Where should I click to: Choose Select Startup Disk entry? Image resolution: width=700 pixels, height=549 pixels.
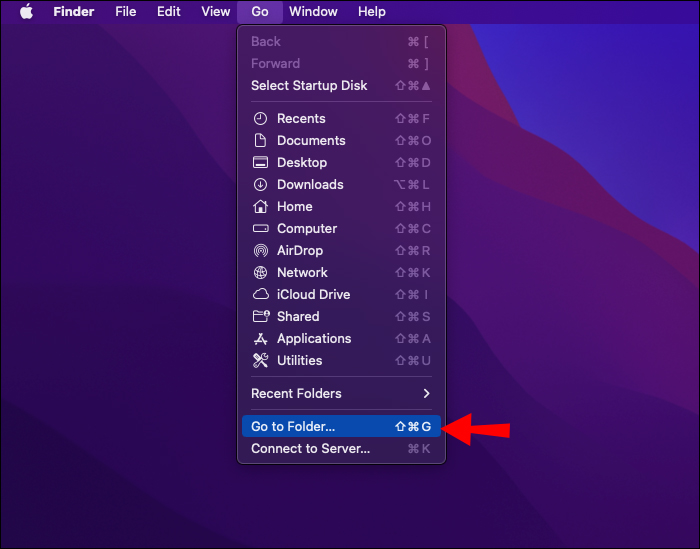click(x=342, y=86)
